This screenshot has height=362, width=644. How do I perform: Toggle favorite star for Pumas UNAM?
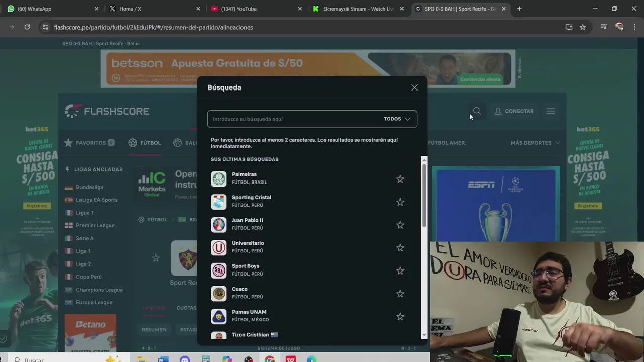pos(400,317)
